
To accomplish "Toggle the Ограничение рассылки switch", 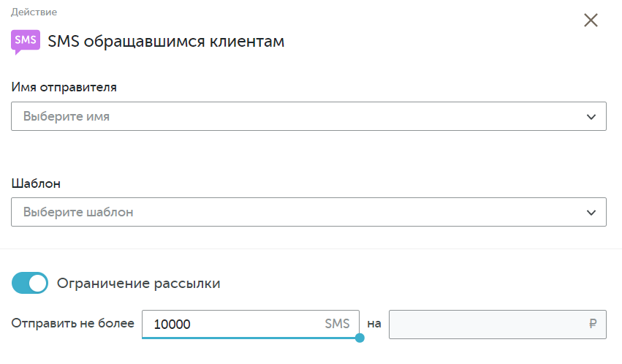I will [x=30, y=283].
